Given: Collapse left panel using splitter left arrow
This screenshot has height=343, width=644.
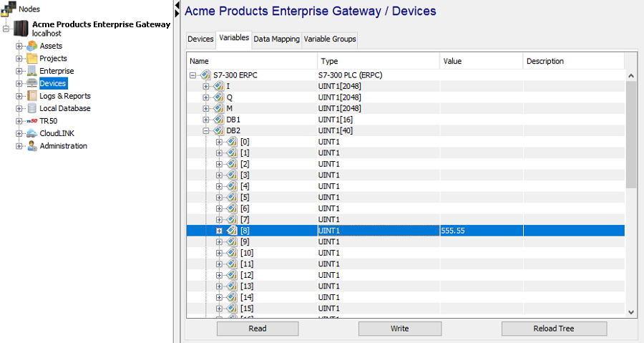Looking at the screenshot, I should [177, 5].
